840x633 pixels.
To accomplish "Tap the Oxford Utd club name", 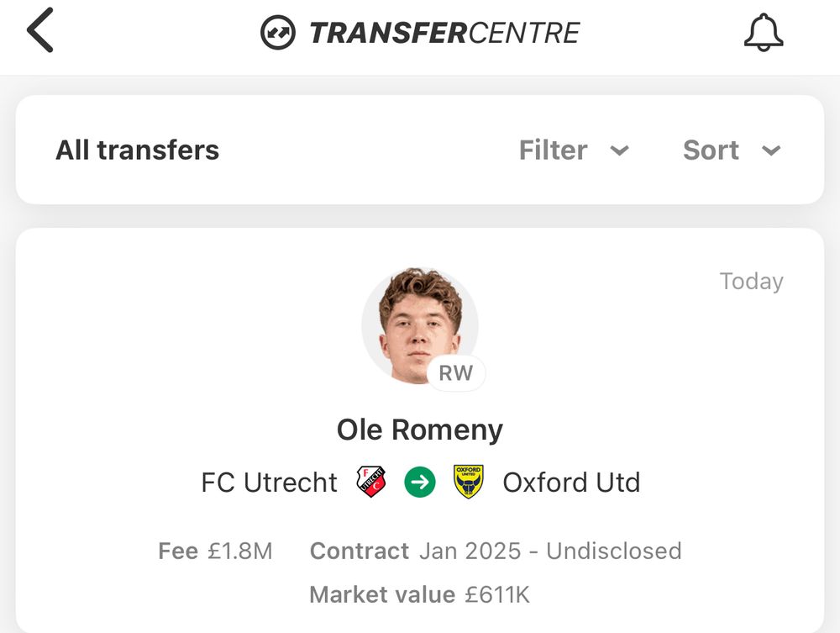I will click(571, 483).
